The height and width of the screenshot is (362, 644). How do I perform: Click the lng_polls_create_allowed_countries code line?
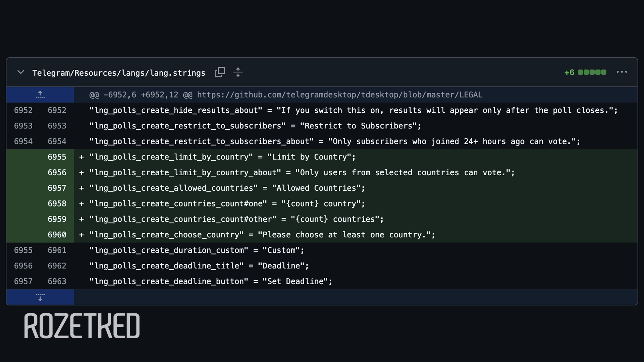click(x=227, y=188)
